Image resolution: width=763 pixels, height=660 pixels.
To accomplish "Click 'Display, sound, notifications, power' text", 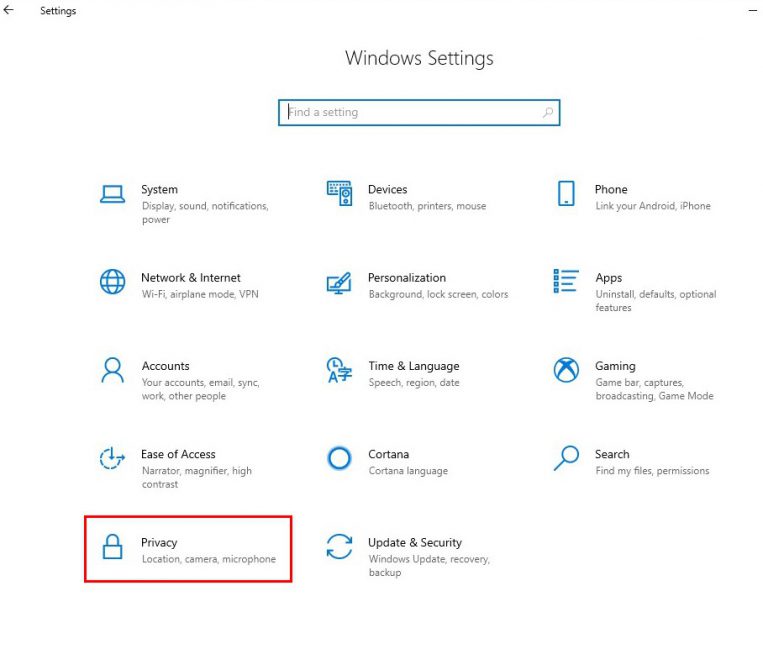I will coord(205,213).
